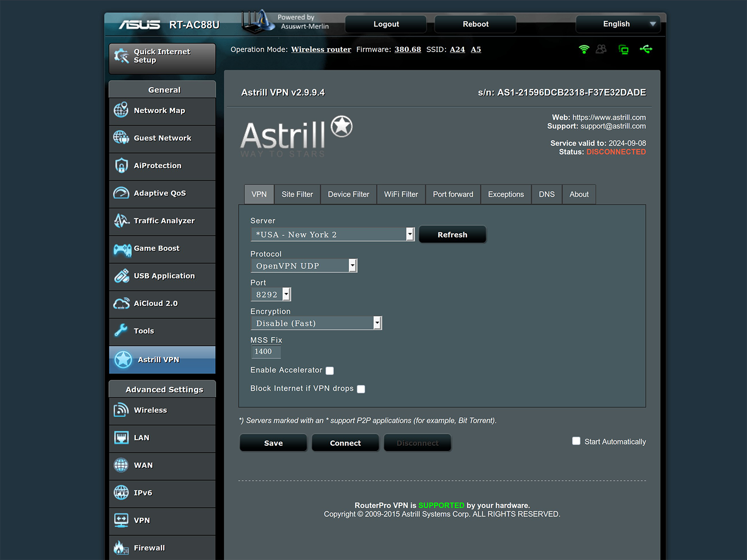Click the Service valid to date 2024-09-08

click(627, 143)
